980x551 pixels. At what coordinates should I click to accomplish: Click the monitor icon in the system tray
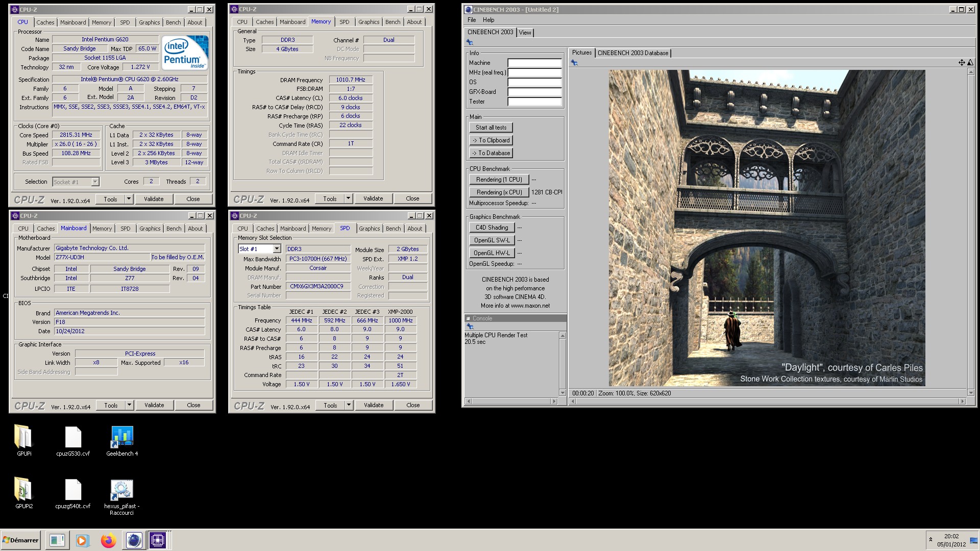(x=973, y=540)
